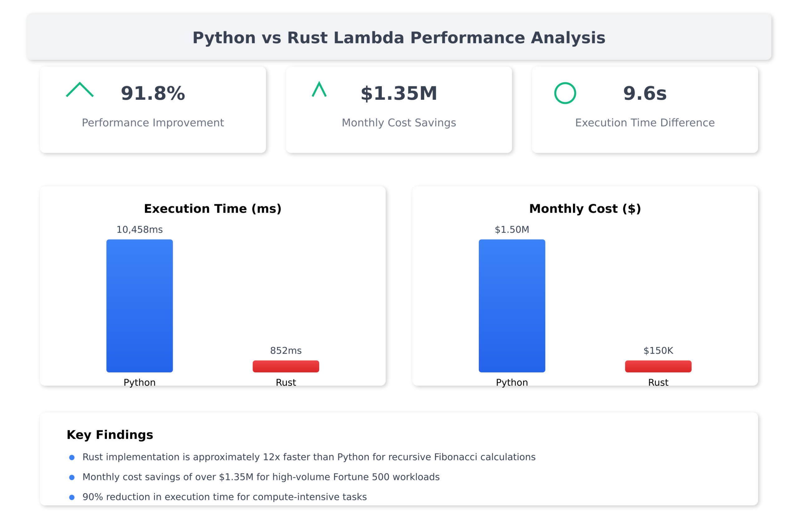The image size is (798, 532).
Task: Click the '$1.50M' bar label
Action: coord(512,230)
